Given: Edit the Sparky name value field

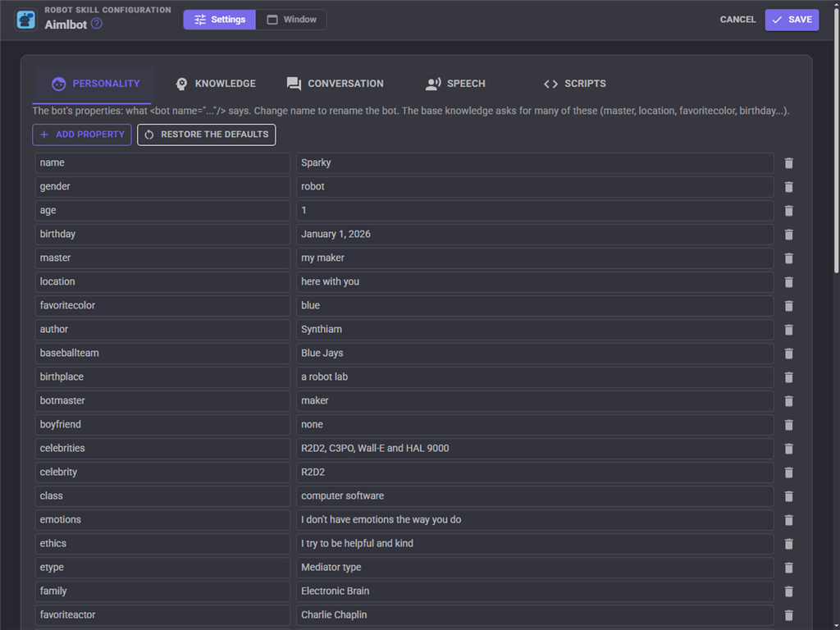Looking at the screenshot, I should [x=535, y=163].
